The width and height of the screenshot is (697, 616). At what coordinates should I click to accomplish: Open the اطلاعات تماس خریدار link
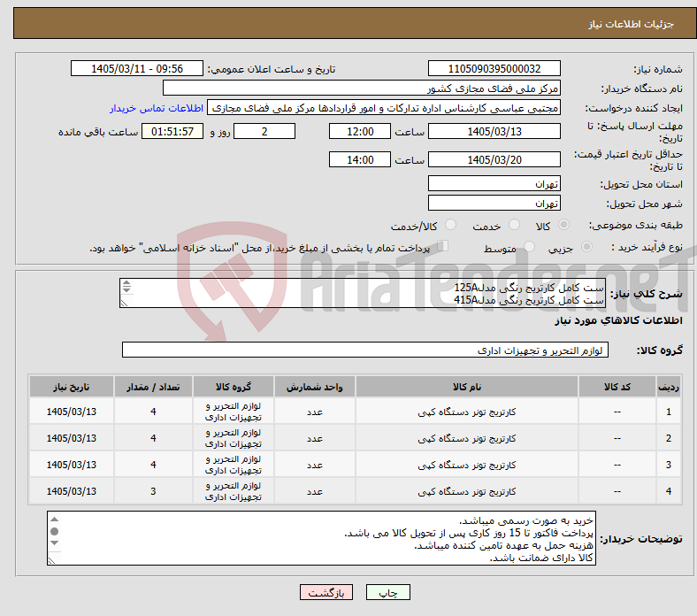[x=157, y=108]
